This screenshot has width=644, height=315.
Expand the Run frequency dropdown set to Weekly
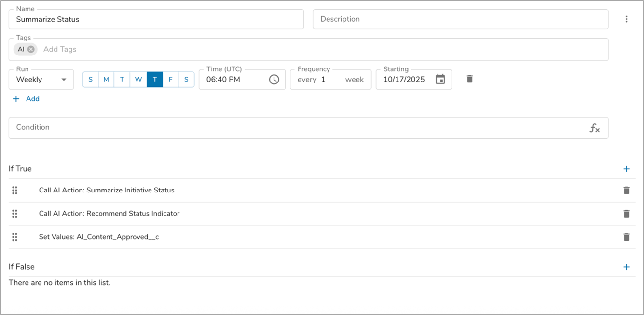point(41,80)
